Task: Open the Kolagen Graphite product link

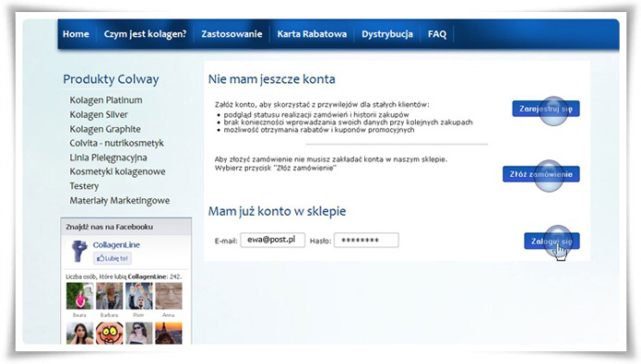Action: point(105,129)
